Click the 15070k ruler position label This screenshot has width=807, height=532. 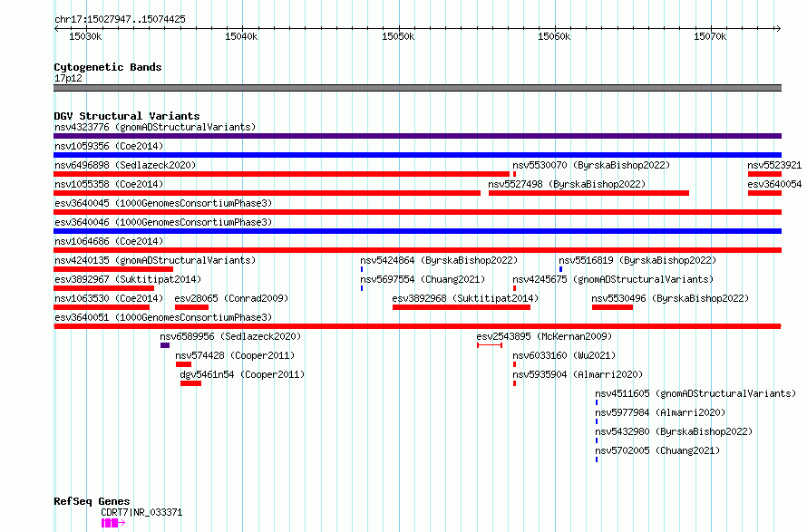coord(710,36)
